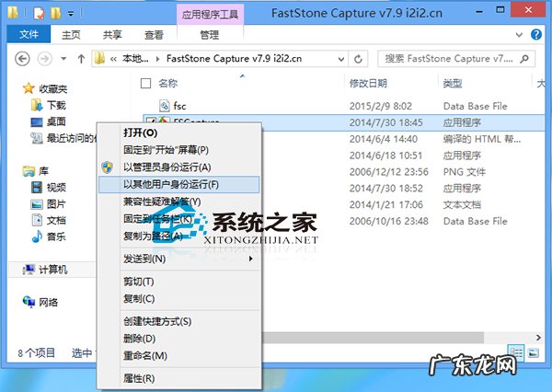Choose Properties (R) in context menu

coord(178,378)
